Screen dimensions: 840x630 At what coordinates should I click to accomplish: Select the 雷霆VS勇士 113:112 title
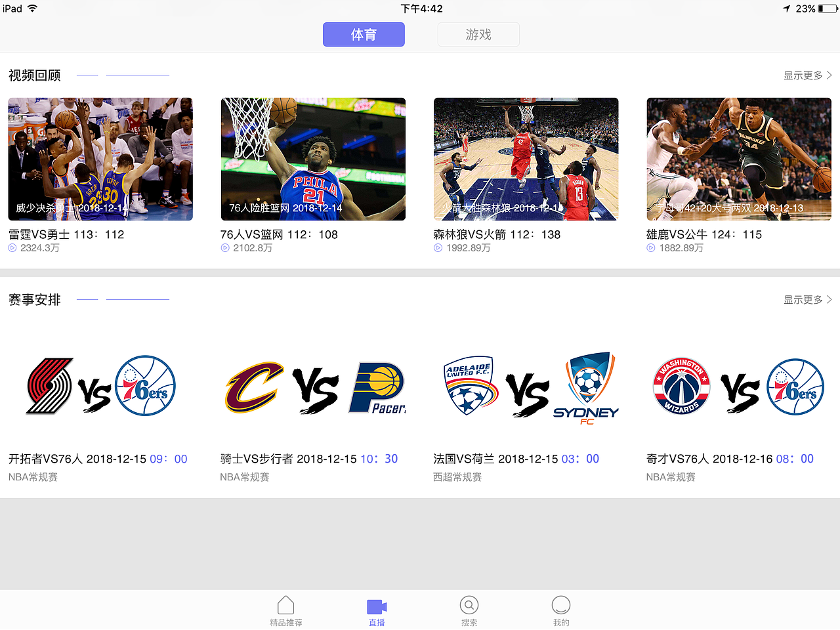pyautogui.click(x=66, y=234)
